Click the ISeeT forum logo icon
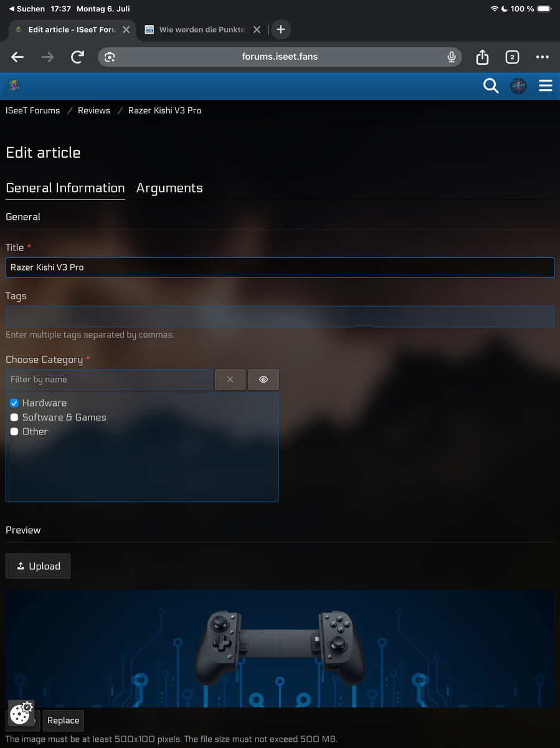 pyautogui.click(x=14, y=85)
